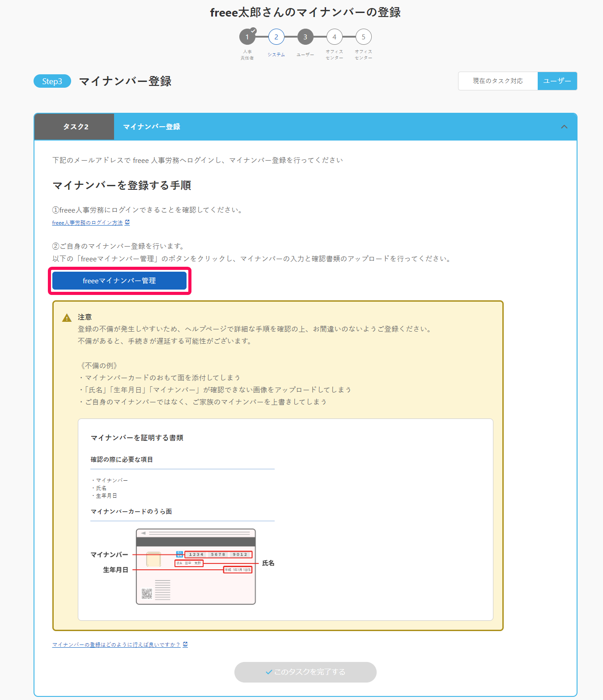Screen dimensions: 603x700
Task: Click マイナンバーカード back side illustration
Action: (195, 567)
